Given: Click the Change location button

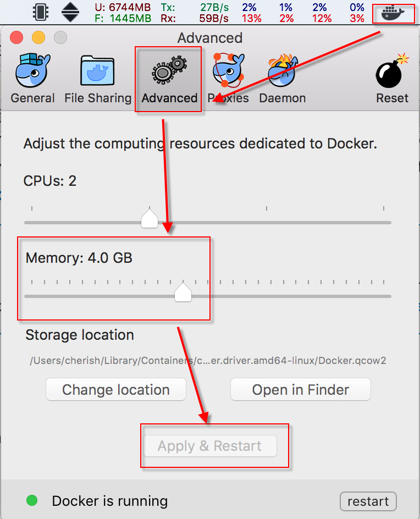Looking at the screenshot, I should click(x=116, y=390).
